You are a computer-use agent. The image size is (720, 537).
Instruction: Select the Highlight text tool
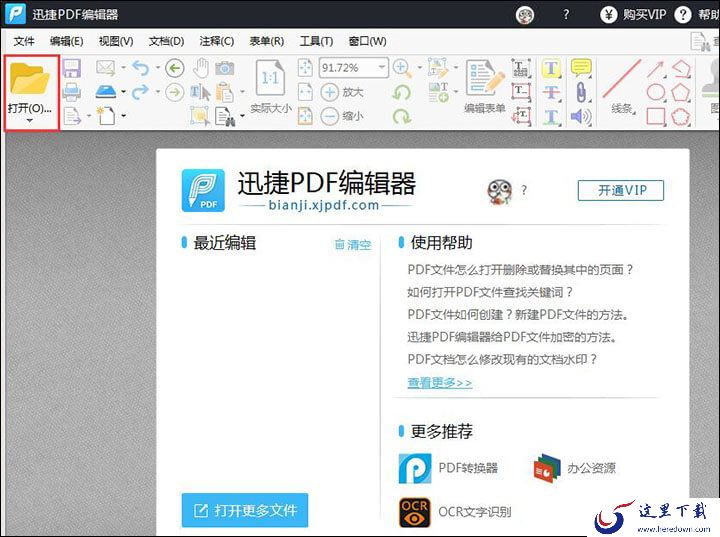[551, 68]
